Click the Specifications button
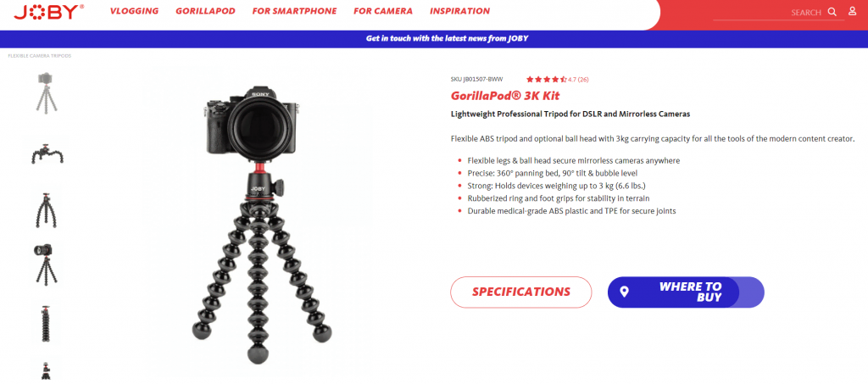This screenshot has width=868, height=384. [x=521, y=292]
